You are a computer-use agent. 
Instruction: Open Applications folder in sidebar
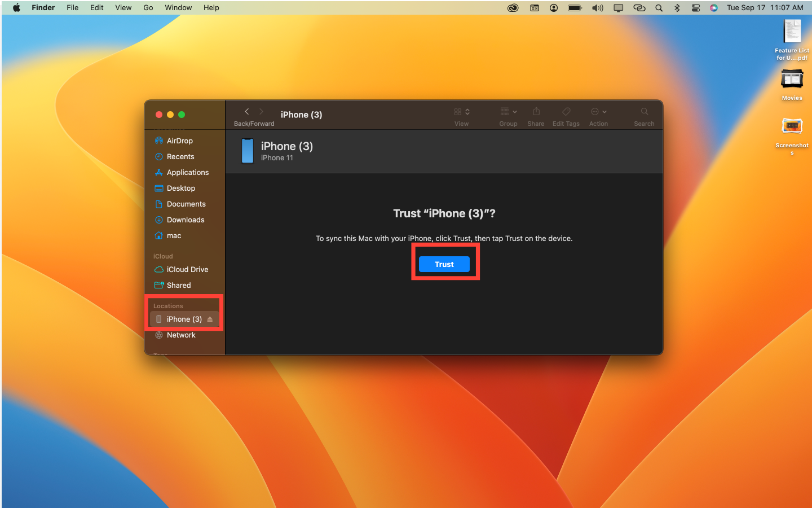tap(187, 172)
